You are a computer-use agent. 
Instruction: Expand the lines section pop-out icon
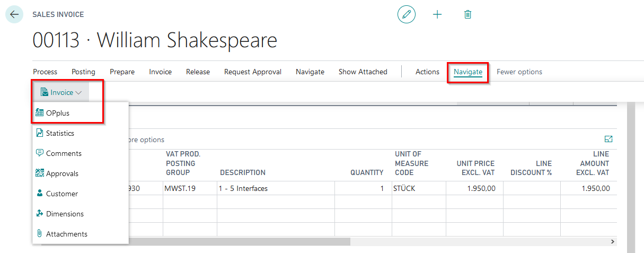pos(608,139)
